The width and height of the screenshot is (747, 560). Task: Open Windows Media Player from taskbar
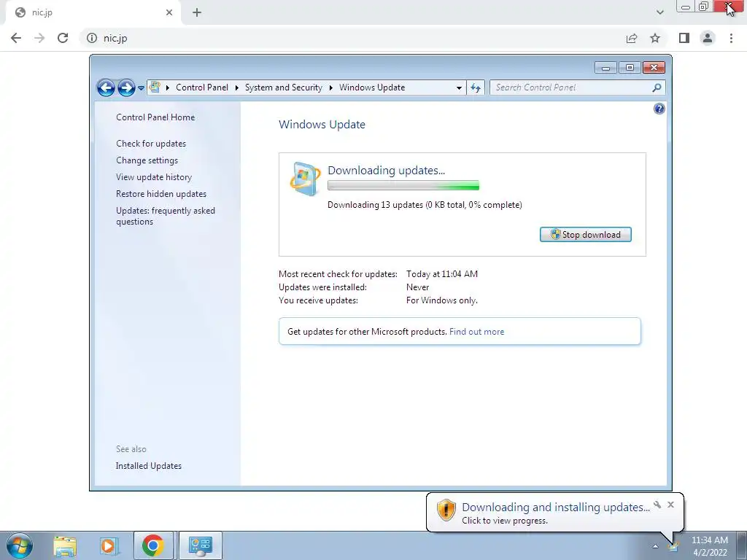(109, 546)
